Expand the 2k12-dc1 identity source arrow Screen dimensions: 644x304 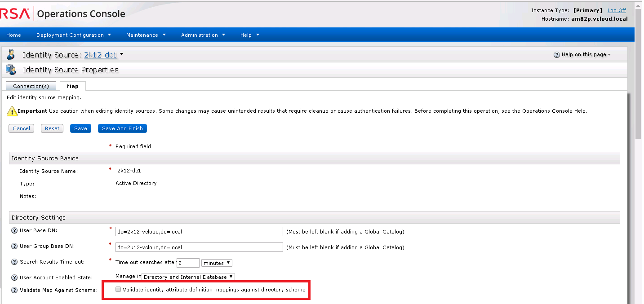click(121, 55)
